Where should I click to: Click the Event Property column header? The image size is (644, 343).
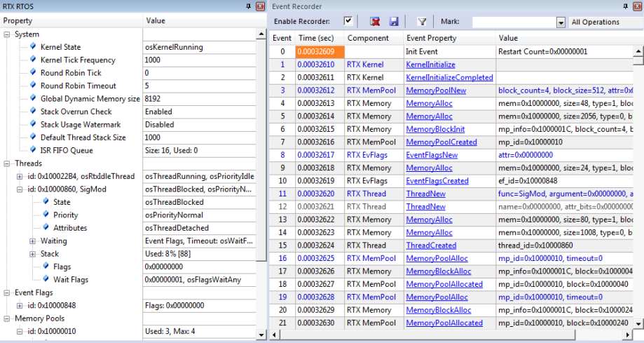point(431,38)
